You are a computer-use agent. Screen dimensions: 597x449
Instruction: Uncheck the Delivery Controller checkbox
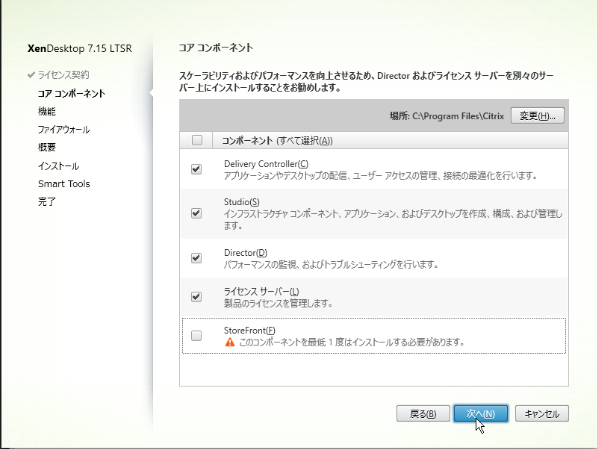point(196,169)
